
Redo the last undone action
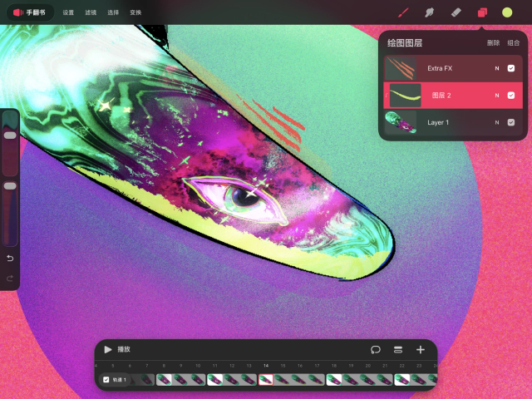click(x=10, y=278)
